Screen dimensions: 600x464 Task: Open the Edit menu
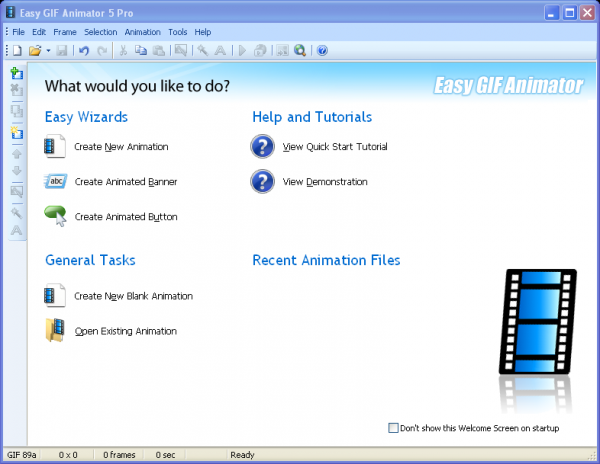click(39, 32)
